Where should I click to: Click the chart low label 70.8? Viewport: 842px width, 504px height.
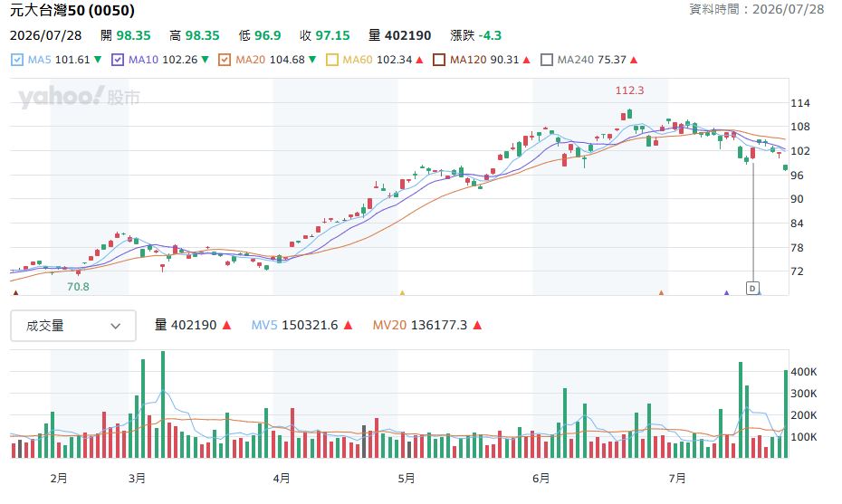pos(78,287)
